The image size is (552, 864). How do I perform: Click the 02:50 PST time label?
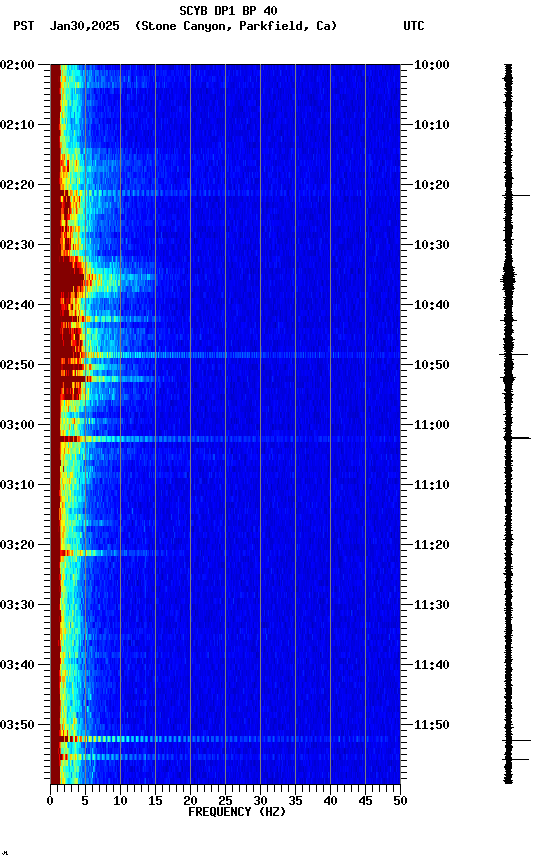pyautogui.click(x=17, y=365)
